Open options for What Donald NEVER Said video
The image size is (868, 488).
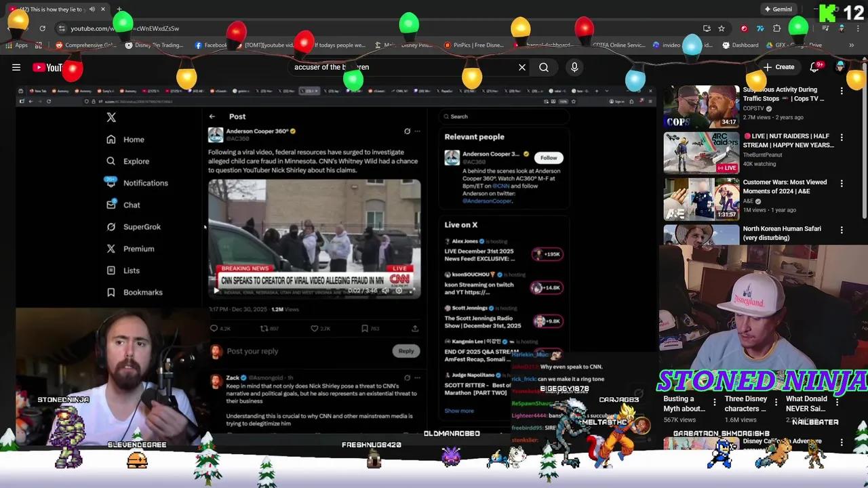(837, 403)
